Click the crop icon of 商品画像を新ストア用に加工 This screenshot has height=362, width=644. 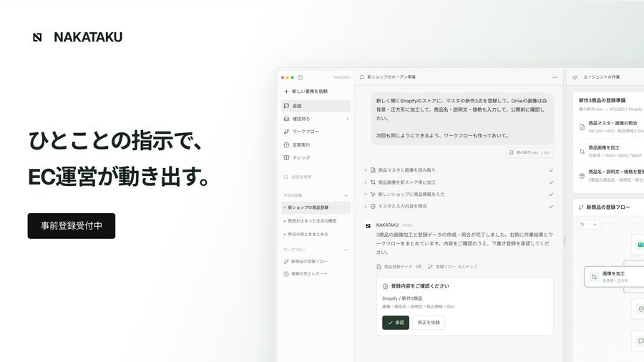(373, 182)
